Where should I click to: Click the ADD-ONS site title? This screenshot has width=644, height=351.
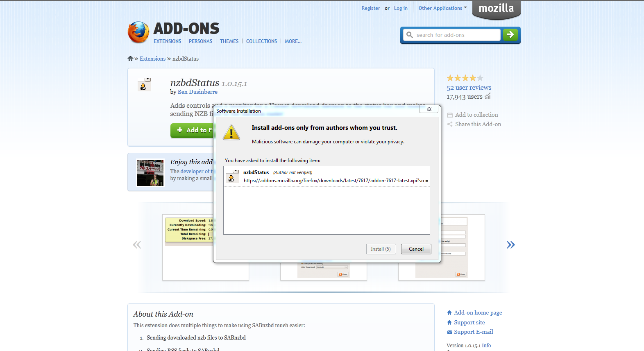pyautogui.click(x=186, y=29)
